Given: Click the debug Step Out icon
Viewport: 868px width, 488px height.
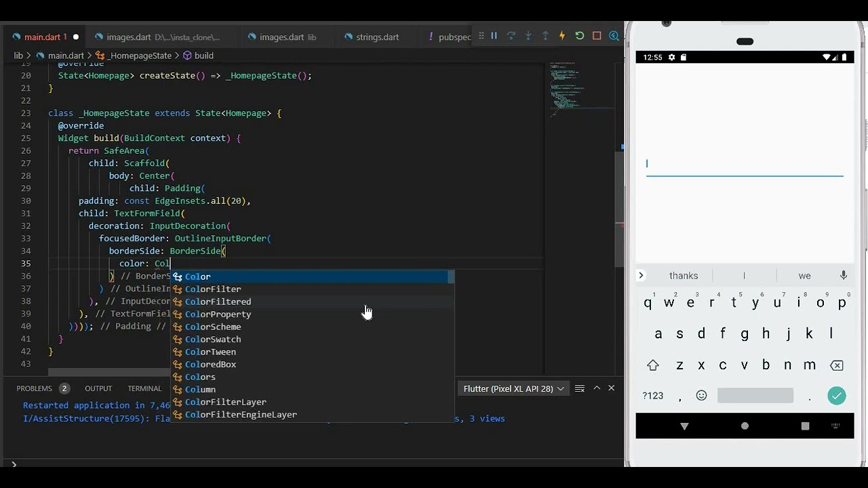Looking at the screenshot, I should click(x=545, y=36).
